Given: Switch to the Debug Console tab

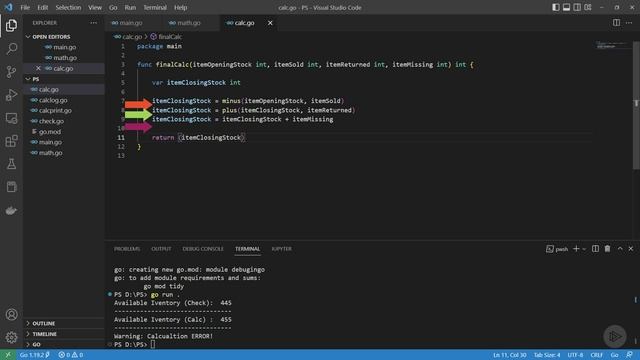Looking at the screenshot, I should 203,249.
